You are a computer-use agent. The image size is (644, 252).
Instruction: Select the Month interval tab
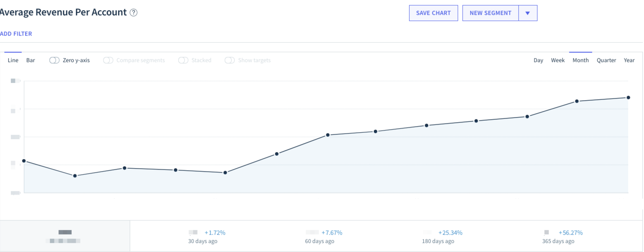coord(581,60)
